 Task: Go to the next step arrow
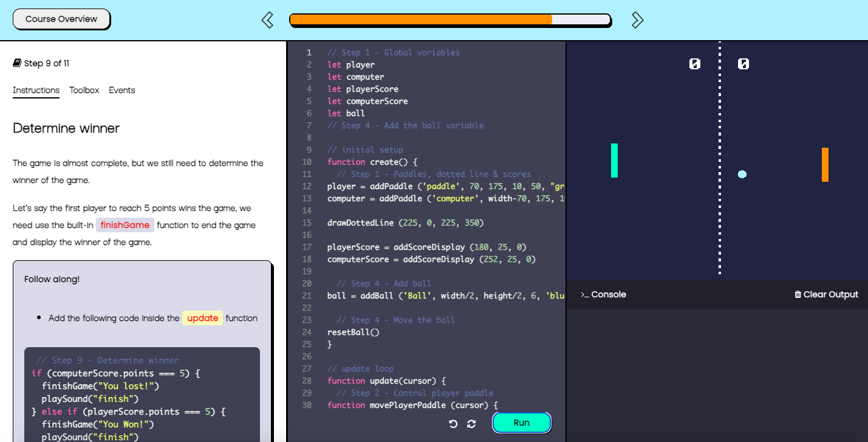637,20
